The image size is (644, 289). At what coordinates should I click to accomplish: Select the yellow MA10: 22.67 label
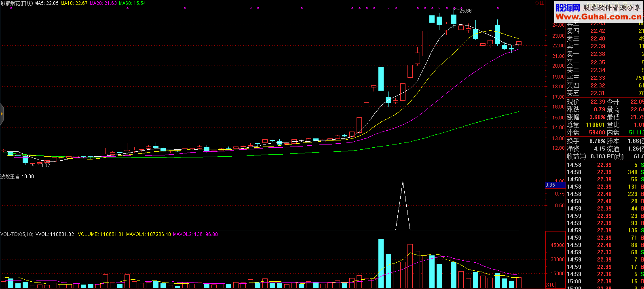coord(74,3)
